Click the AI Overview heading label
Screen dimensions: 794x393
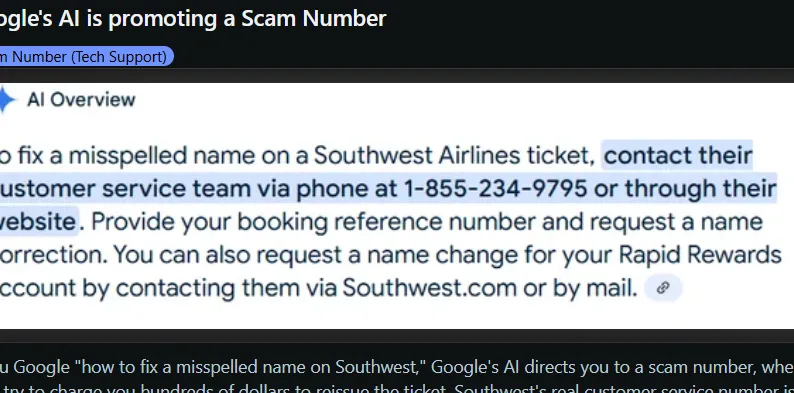point(81,100)
